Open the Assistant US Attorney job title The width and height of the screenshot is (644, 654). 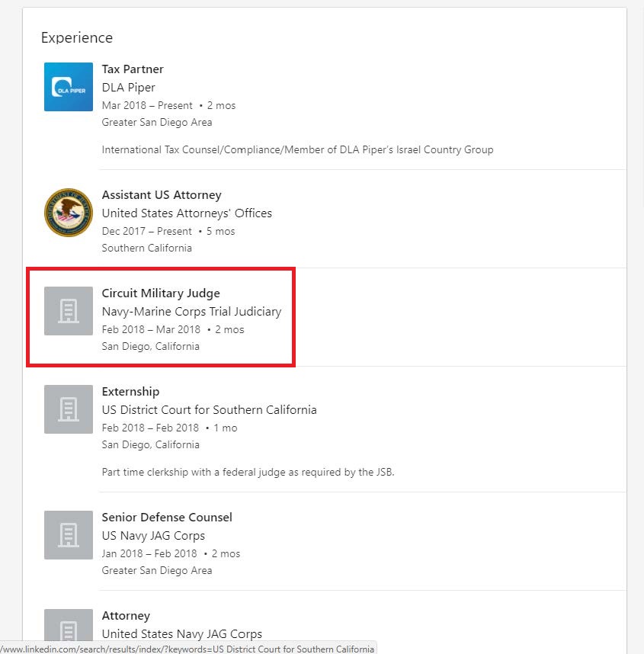point(162,195)
